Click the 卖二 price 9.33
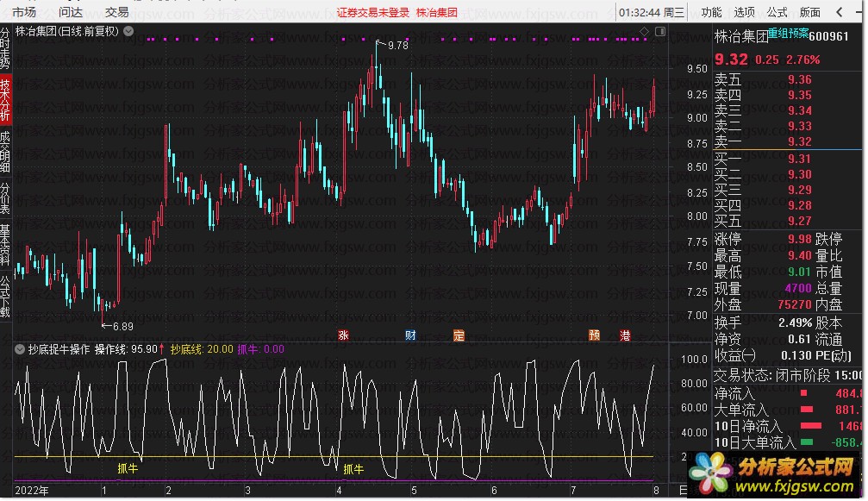868x501 pixels. coord(800,126)
